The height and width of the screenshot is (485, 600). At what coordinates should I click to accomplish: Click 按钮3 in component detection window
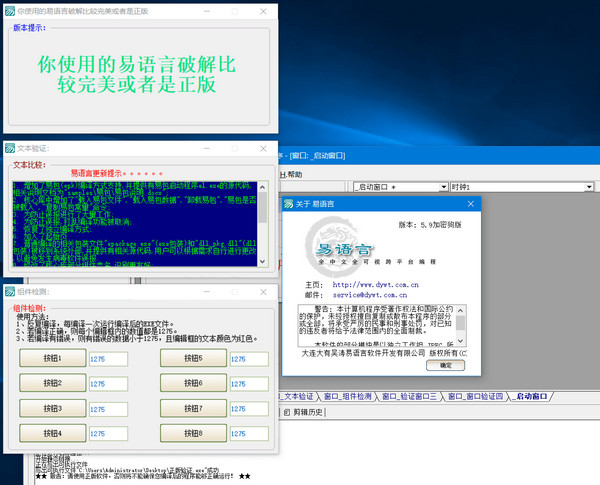tap(53, 408)
